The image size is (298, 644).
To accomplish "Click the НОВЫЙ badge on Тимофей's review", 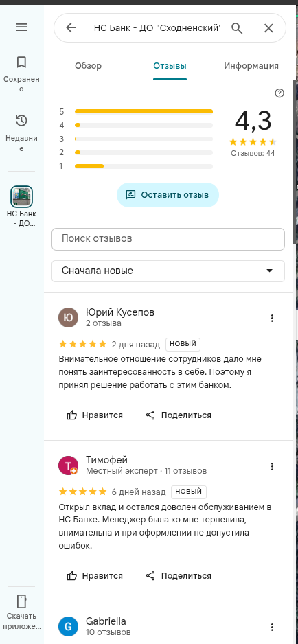I will pyautogui.click(x=189, y=492).
